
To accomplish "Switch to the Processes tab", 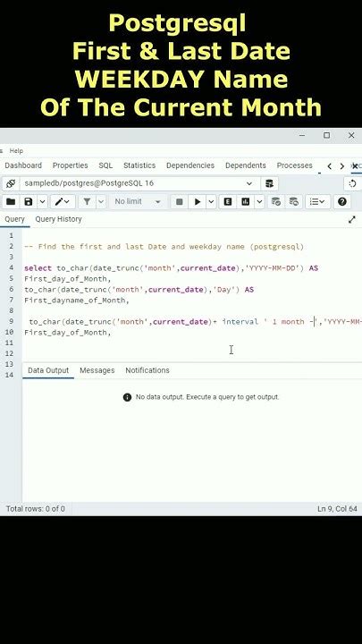I will 295,165.
